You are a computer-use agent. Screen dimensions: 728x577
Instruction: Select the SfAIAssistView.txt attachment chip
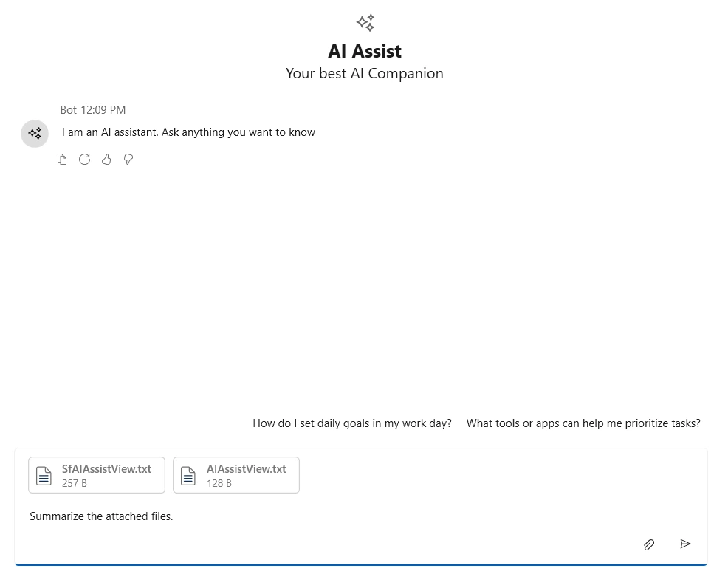pos(96,475)
